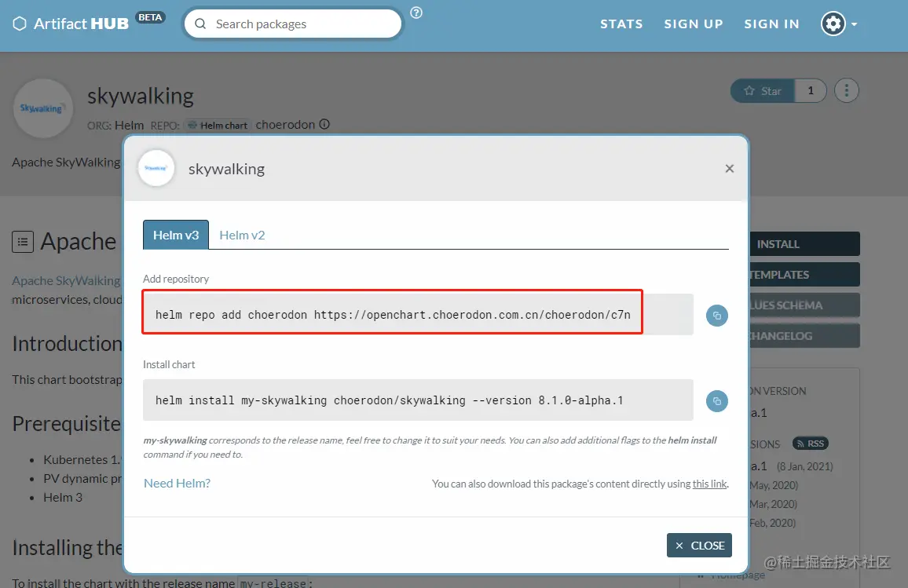908x588 pixels.
Task: Open the search tips question mark icon
Action: pos(416,13)
